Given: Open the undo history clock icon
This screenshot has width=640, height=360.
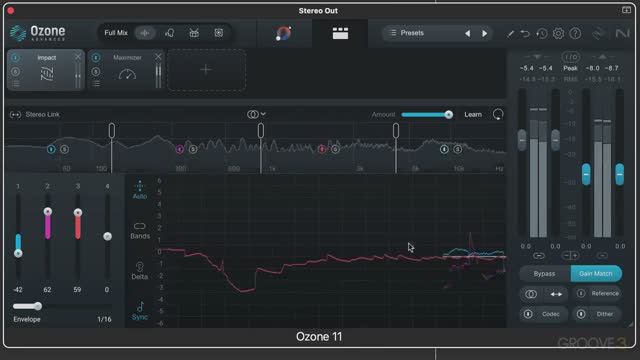Looking at the screenshot, I should (542, 33).
